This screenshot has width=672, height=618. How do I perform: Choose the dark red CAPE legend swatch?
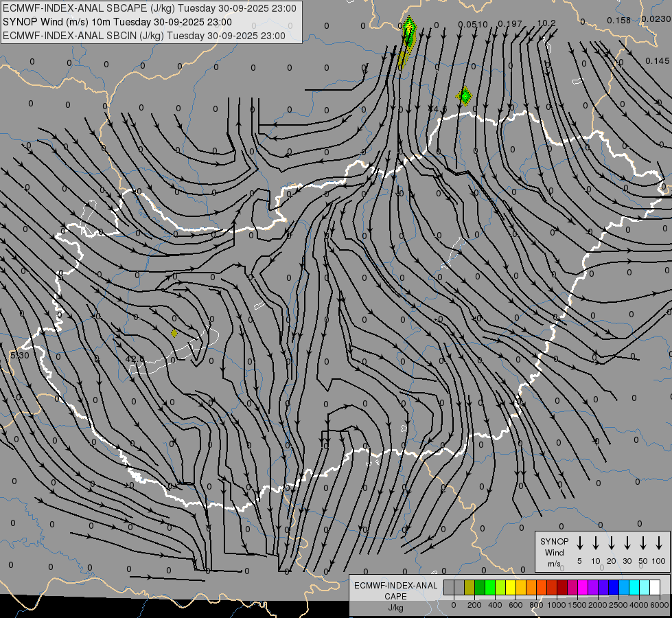pyautogui.click(x=562, y=587)
